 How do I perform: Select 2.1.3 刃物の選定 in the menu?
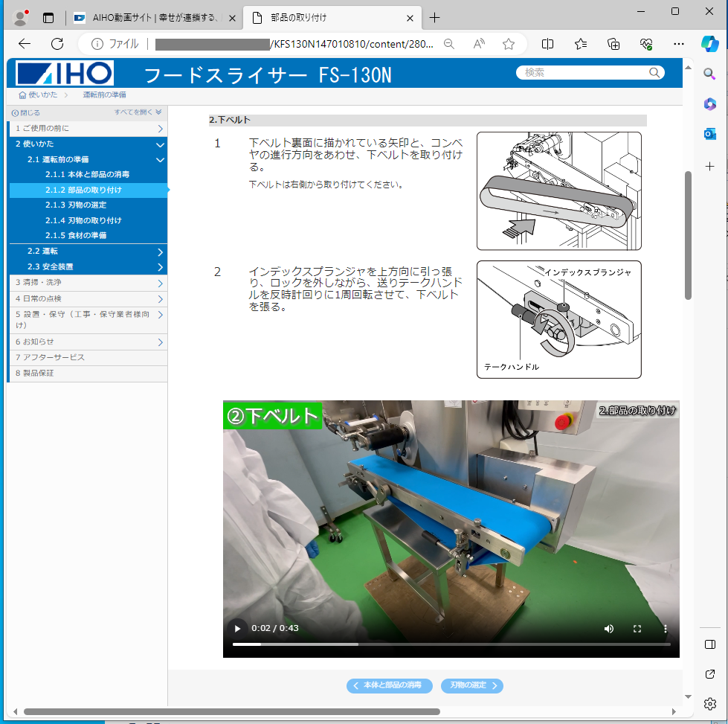pos(75,205)
